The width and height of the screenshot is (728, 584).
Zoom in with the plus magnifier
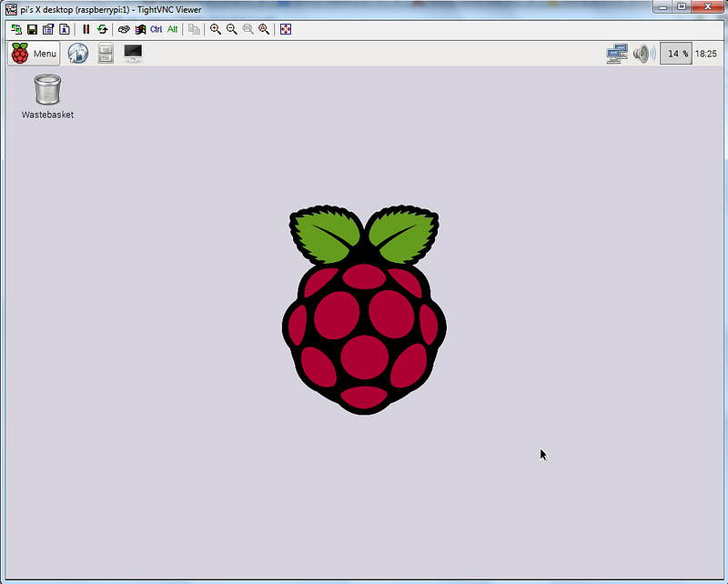point(216,29)
